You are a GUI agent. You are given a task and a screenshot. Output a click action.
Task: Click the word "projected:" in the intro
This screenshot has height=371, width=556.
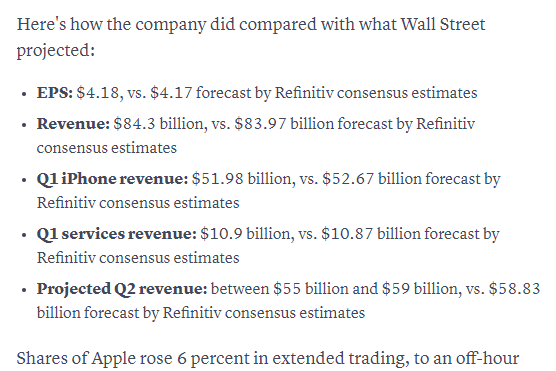coord(56,50)
